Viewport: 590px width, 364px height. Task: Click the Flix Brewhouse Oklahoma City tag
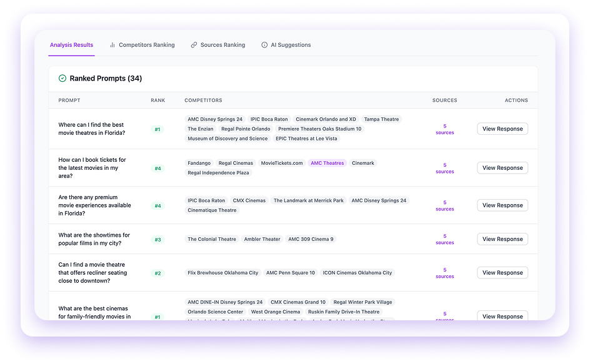point(222,273)
